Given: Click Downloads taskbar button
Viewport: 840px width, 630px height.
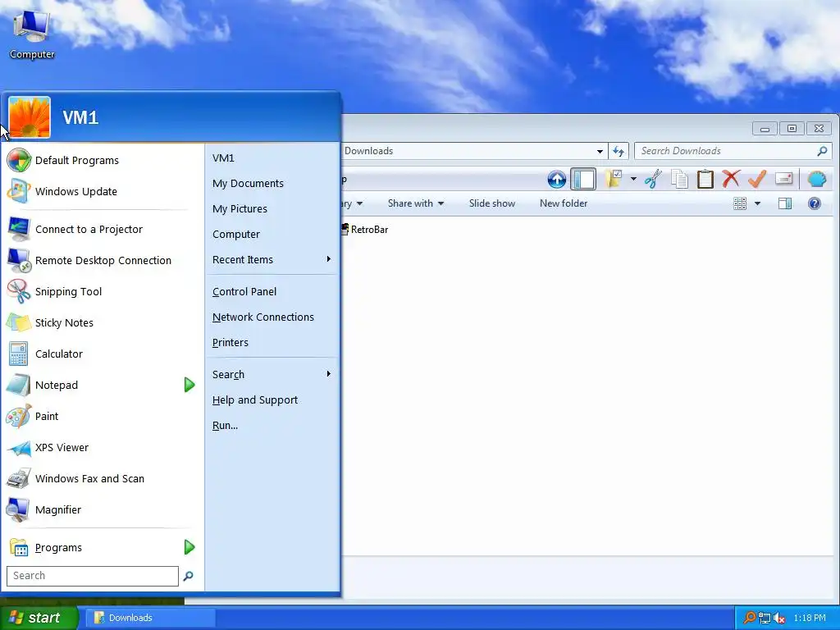Looking at the screenshot, I should tap(150, 618).
